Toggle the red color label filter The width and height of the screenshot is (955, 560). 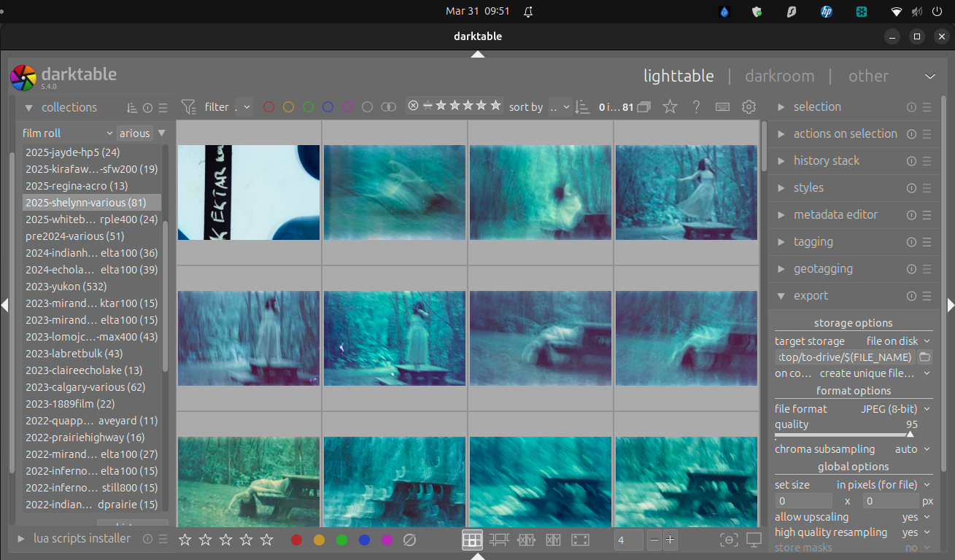coord(268,107)
